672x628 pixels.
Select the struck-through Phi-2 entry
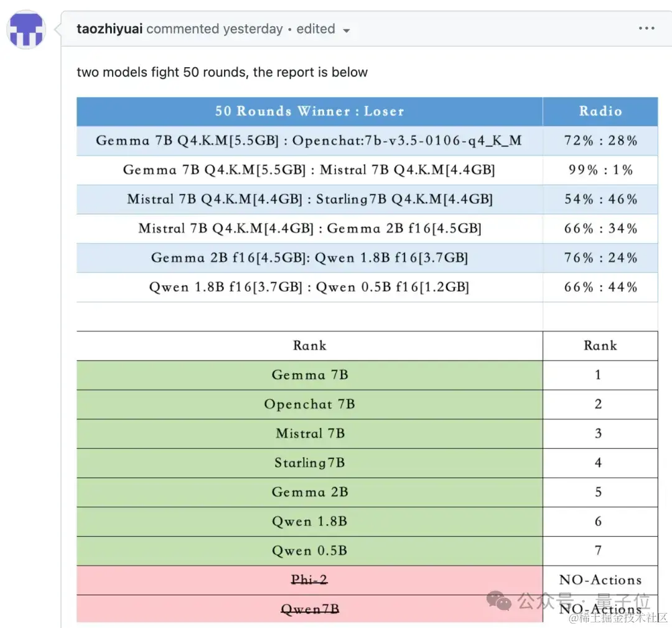(x=309, y=580)
